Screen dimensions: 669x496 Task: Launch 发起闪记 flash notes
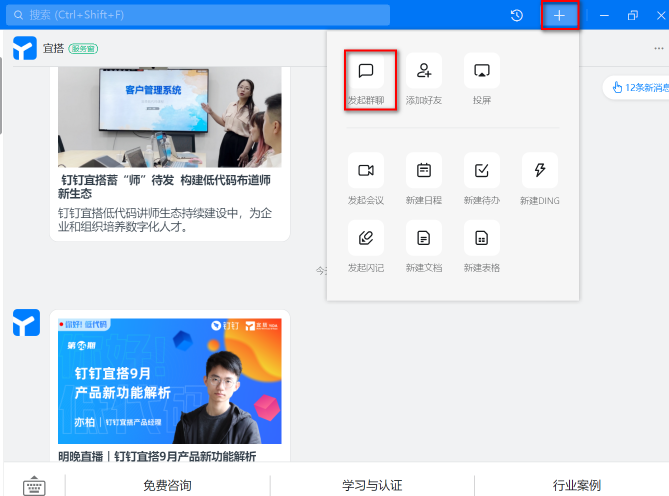(x=366, y=247)
